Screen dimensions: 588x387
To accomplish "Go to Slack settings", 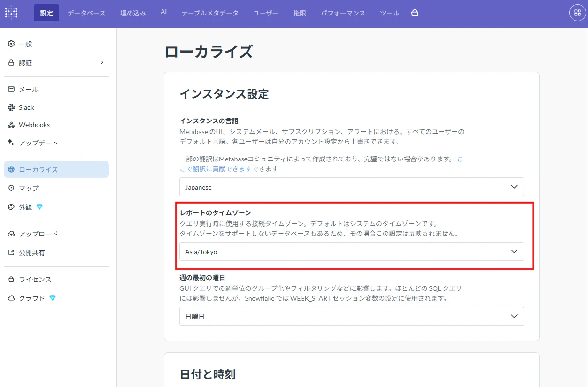I will click(56, 107).
